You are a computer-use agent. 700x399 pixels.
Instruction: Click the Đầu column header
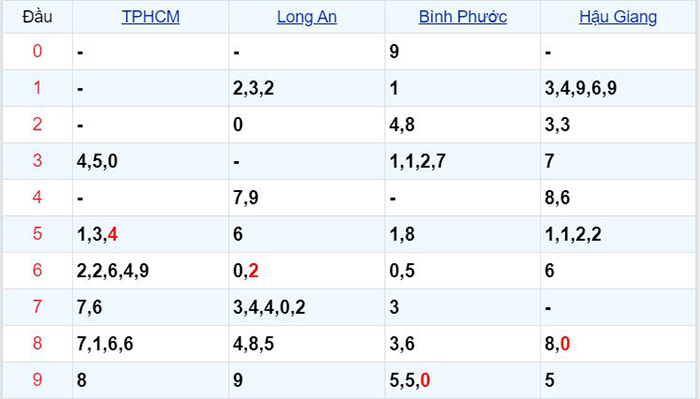(x=38, y=17)
